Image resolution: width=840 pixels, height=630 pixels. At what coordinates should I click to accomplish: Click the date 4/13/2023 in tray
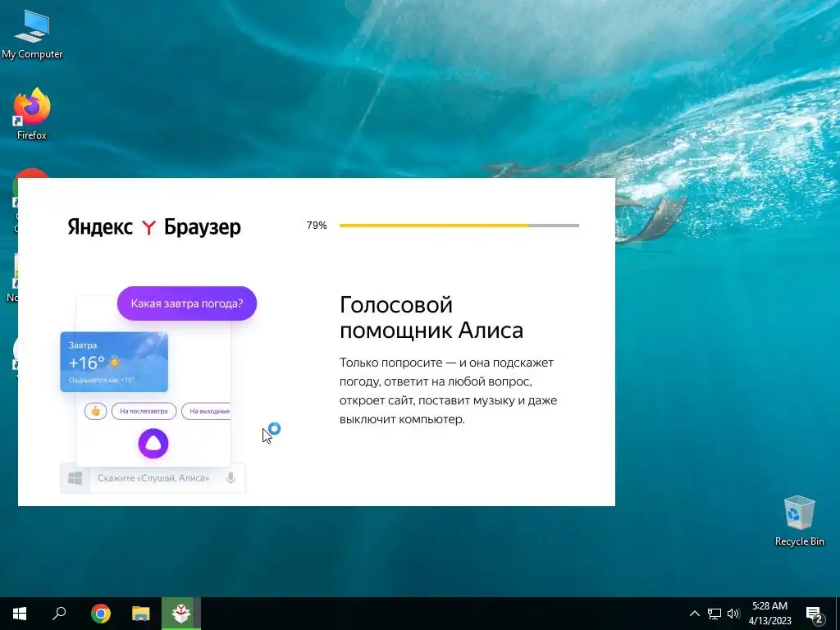point(769,621)
